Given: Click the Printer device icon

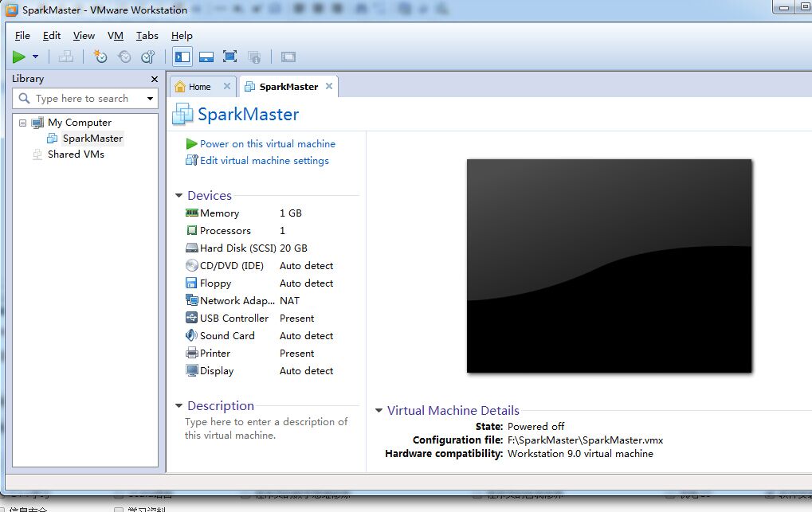Looking at the screenshot, I should tap(191, 353).
